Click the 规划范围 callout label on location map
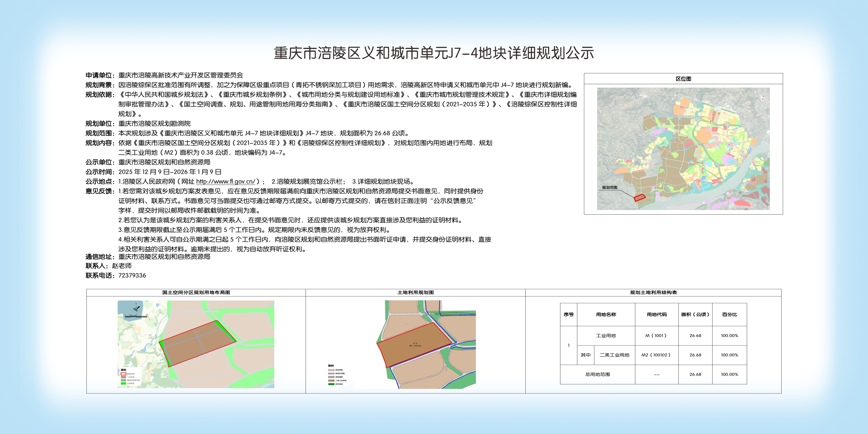The image size is (868, 434). coord(610,188)
